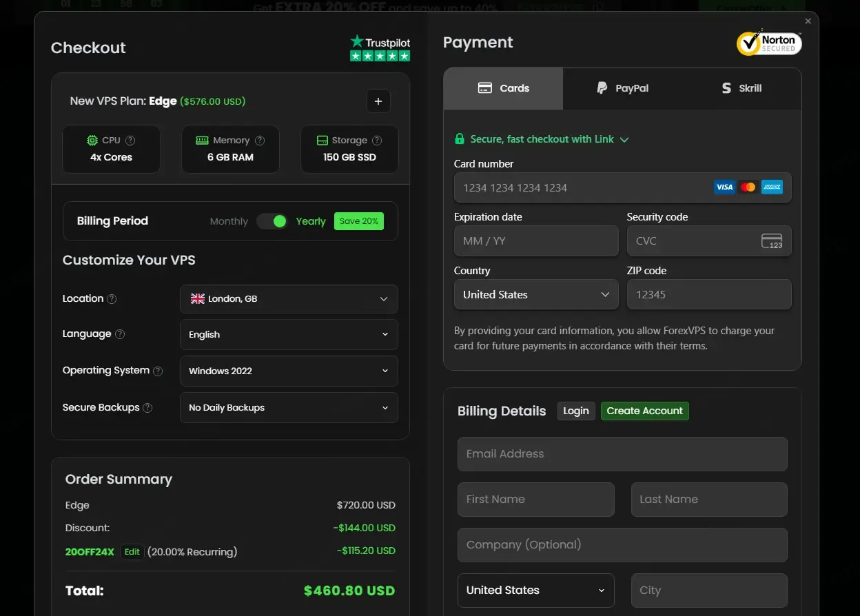Focus the ZIP code field
The width and height of the screenshot is (860, 616).
coord(709,294)
